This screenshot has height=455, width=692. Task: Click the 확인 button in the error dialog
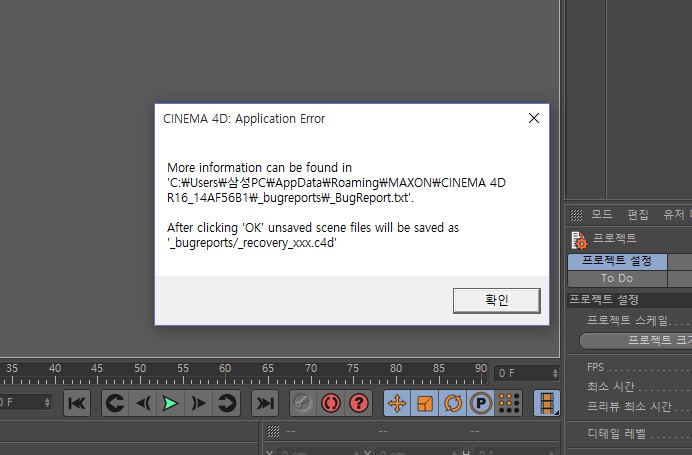coord(496,301)
